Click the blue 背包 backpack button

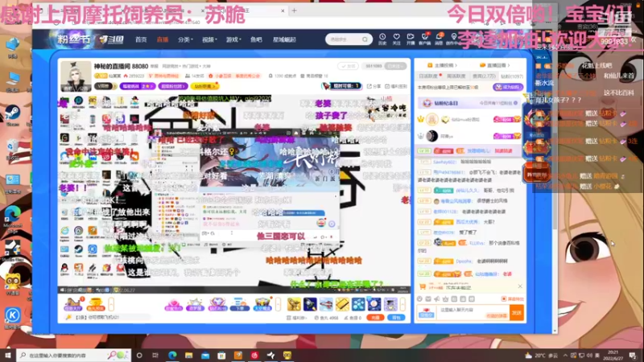pos(396,318)
